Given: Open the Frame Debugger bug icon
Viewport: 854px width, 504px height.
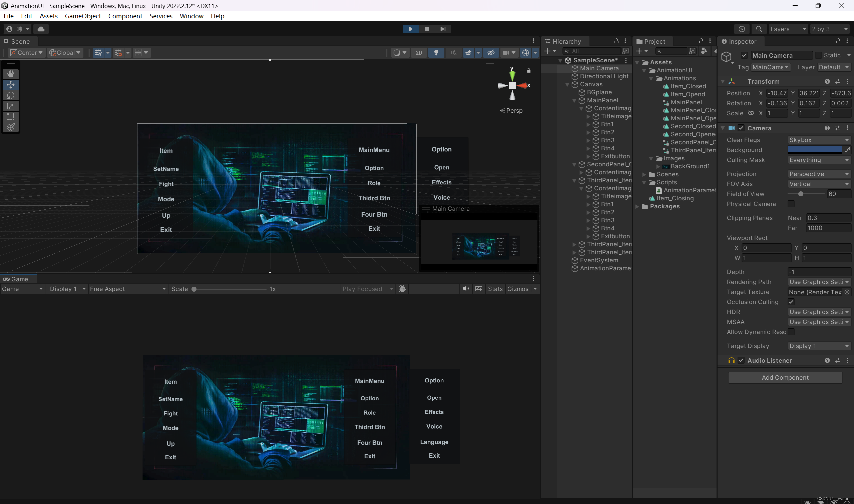Looking at the screenshot, I should tap(402, 289).
